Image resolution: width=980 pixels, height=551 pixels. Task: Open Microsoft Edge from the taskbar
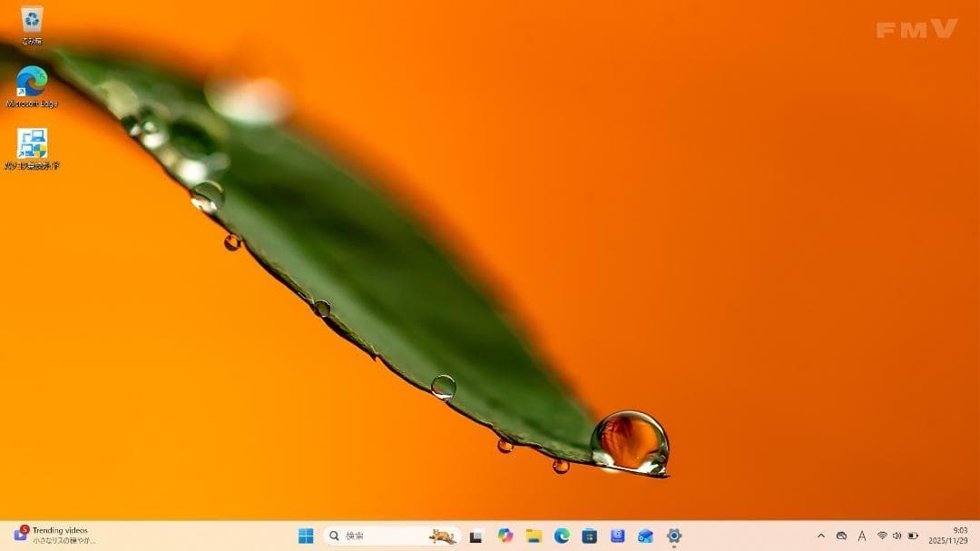pos(563,535)
